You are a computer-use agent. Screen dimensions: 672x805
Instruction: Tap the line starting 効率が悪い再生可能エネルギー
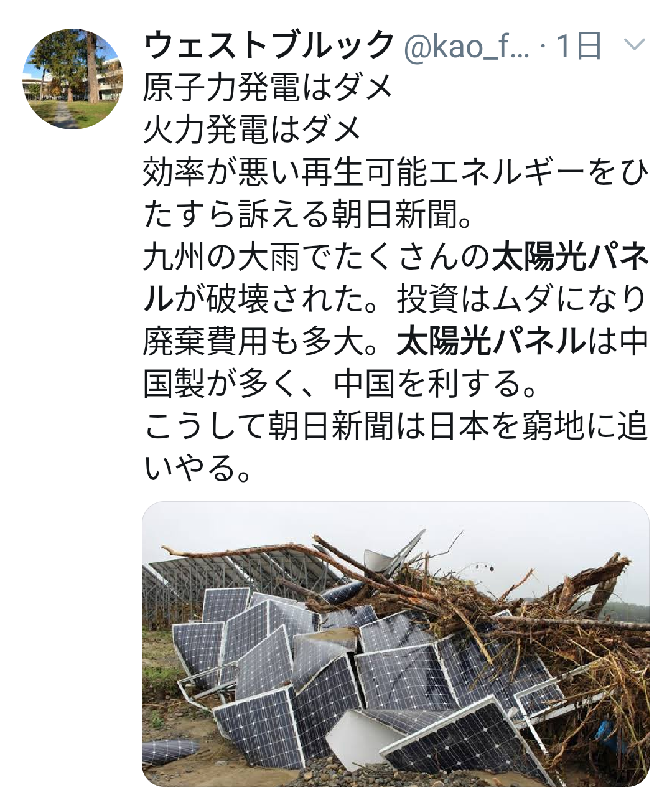[396, 172]
